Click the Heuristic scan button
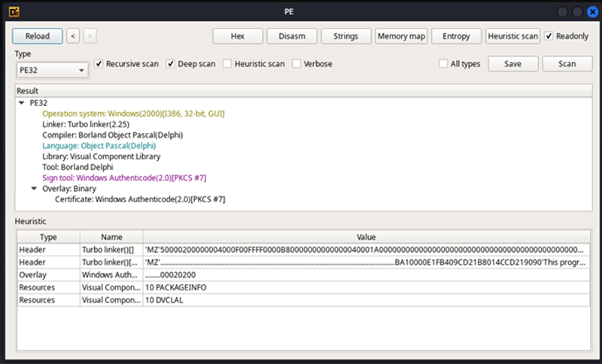This screenshot has width=602, height=364. pyautogui.click(x=512, y=36)
